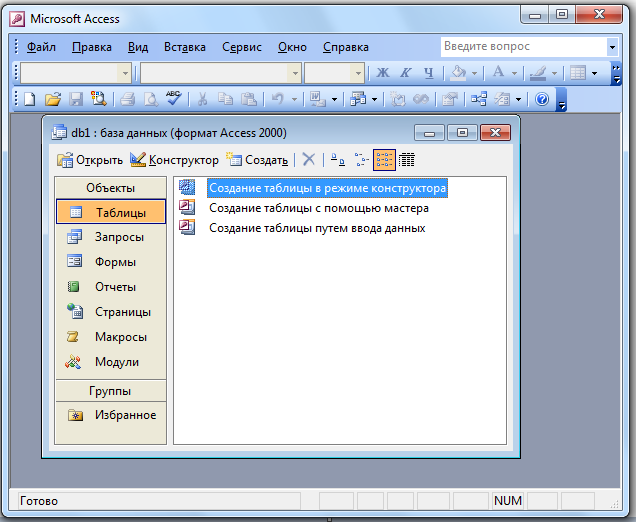Open the gridlines dropdown arrow
Image resolution: width=636 pixels, height=522 pixels.
594,73
